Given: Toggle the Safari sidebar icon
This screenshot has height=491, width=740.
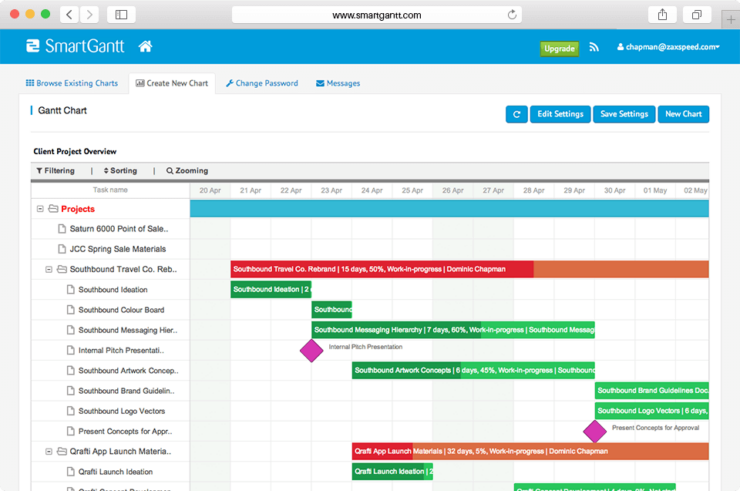Looking at the screenshot, I should [121, 15].
